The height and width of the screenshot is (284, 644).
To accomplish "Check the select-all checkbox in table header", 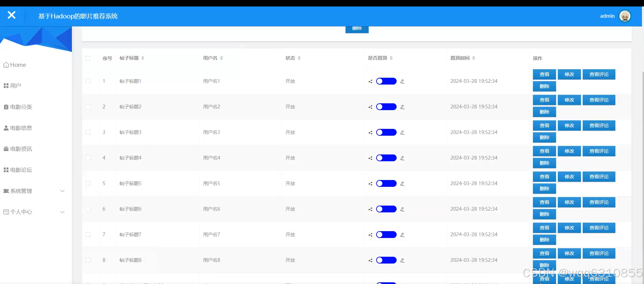I will [88, 58].
